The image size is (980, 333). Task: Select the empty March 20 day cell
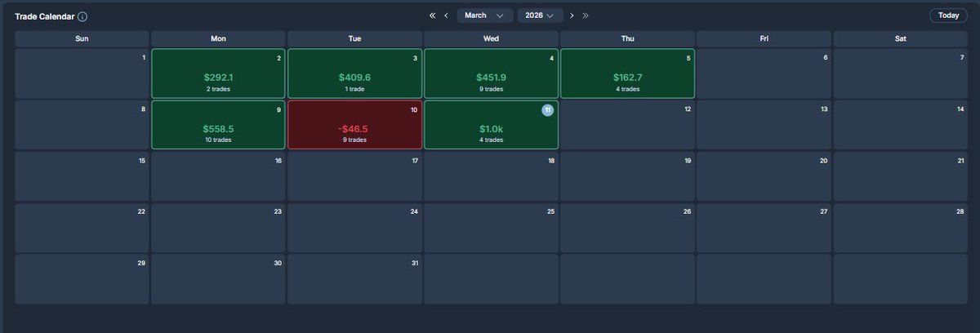point(764,176)
